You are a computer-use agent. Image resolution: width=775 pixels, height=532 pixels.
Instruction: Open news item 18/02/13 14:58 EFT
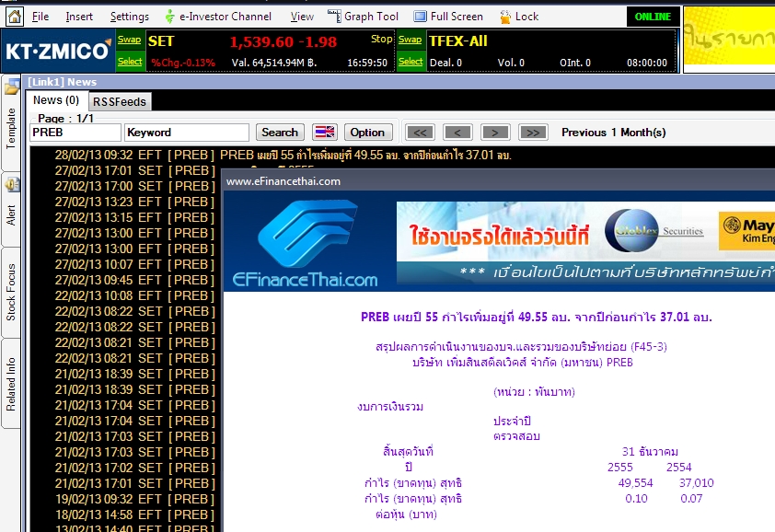[134, 515]
